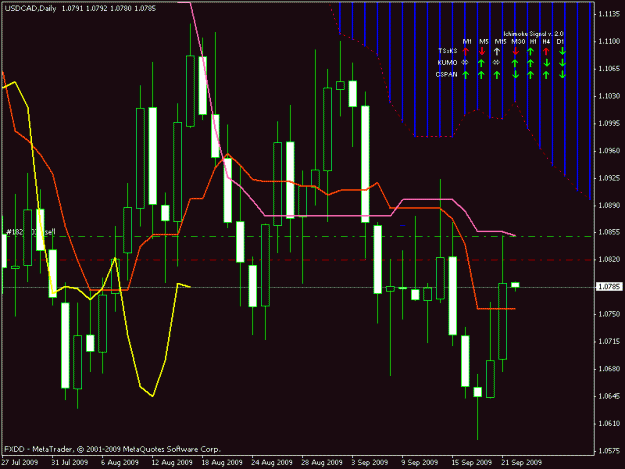
Task: Select the TSxKS row label
Action: point(448,51)
